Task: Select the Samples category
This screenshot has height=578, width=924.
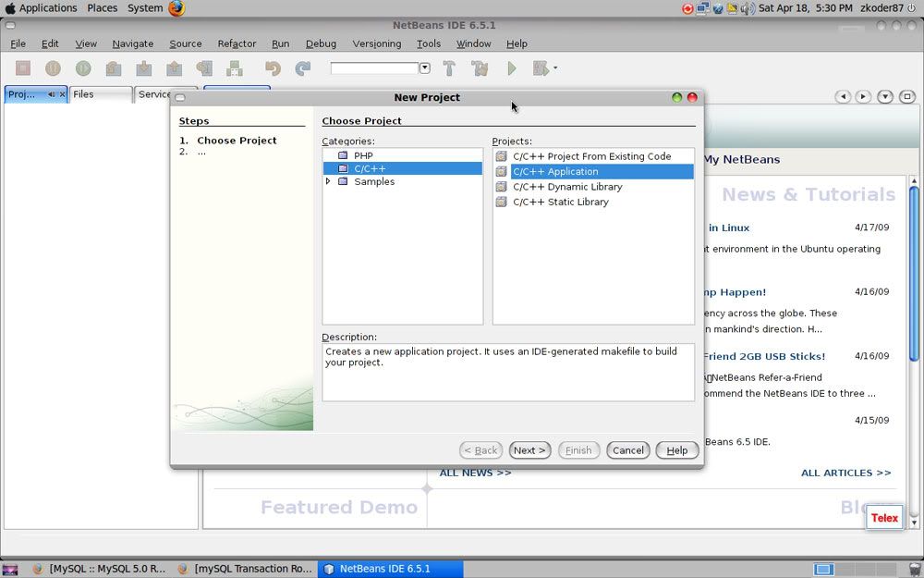Action: 374,181
